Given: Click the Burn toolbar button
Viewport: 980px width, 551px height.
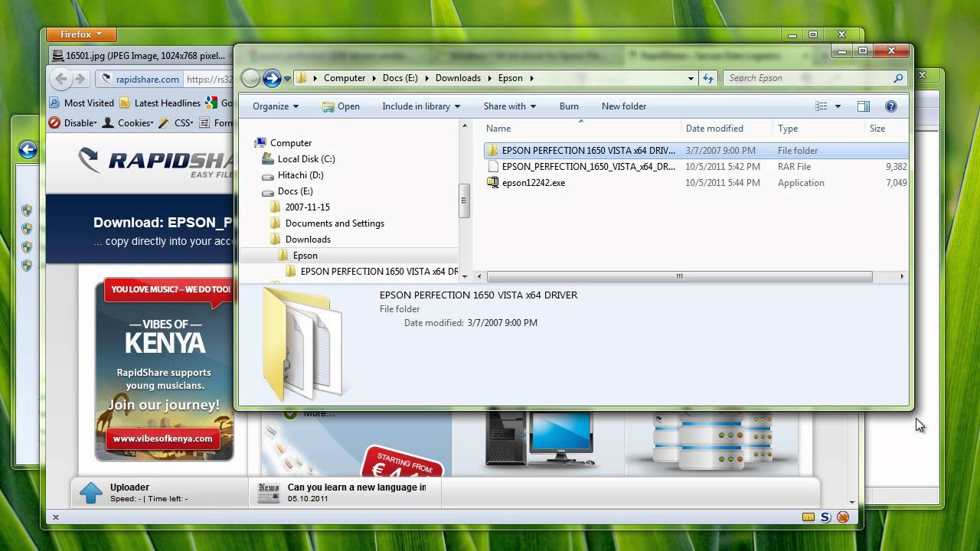Looking at the screenshot, I should 569,106.
